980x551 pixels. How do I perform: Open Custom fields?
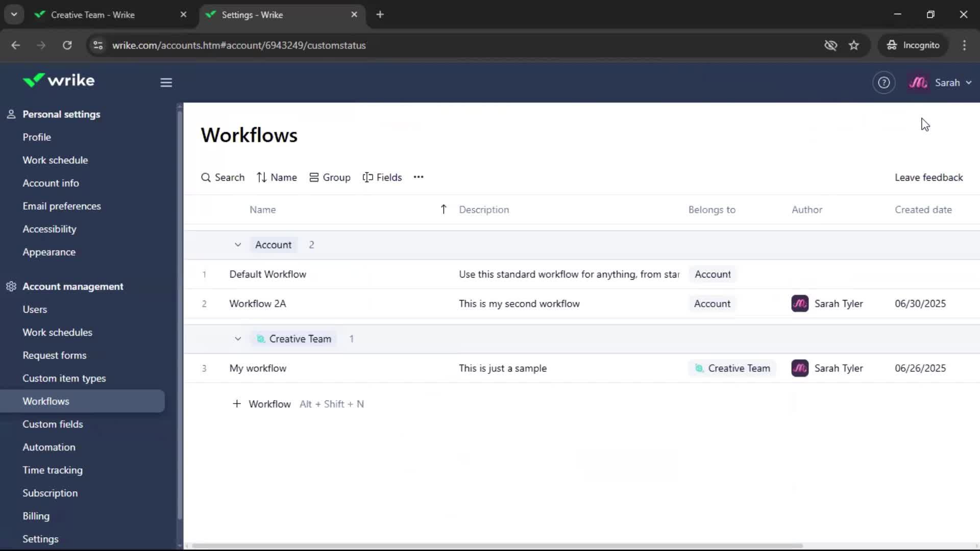pos(53,424)
